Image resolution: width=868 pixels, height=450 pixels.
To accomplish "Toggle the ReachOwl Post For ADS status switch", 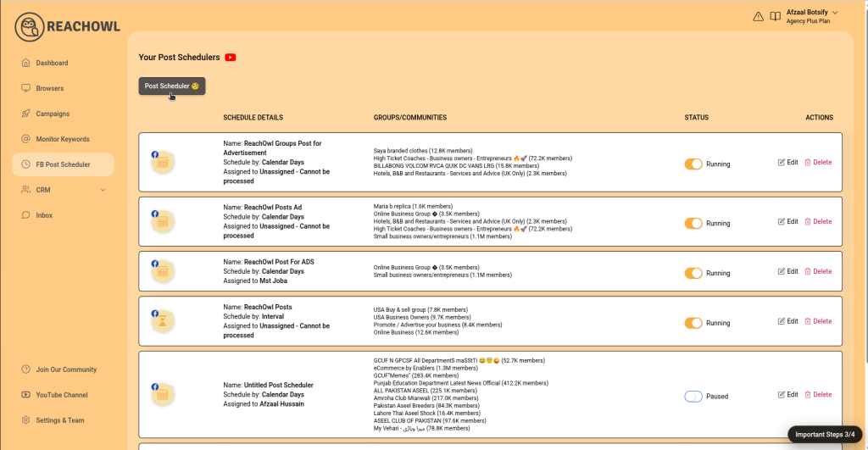I will click(x=693, y=274).
